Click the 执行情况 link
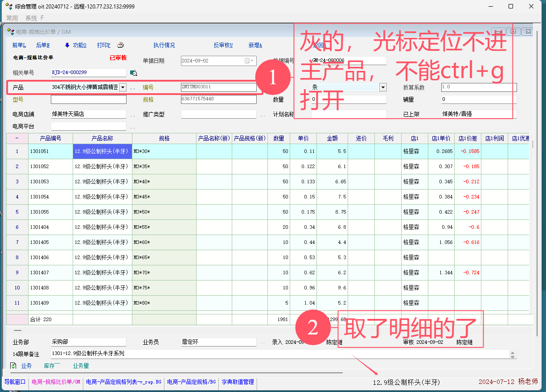Image resolution: width=546 pixels, height=392 pixels. pos(164,45)
